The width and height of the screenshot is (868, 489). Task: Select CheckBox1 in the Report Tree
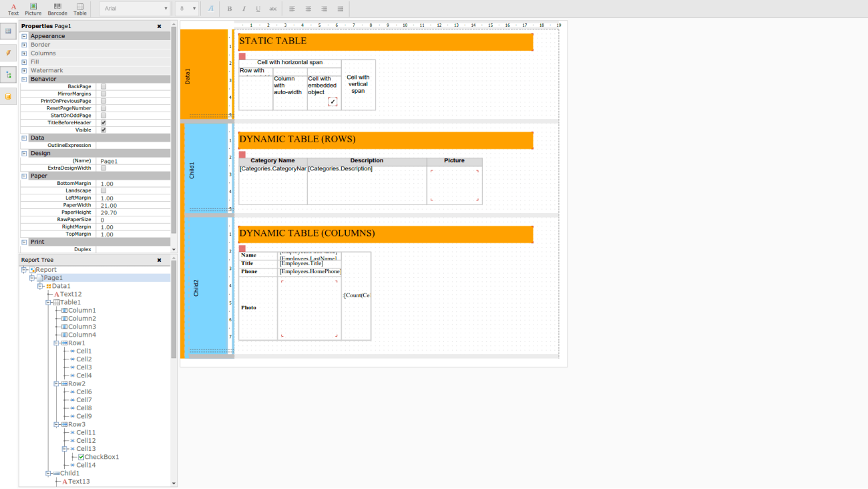tap(101, 457)
